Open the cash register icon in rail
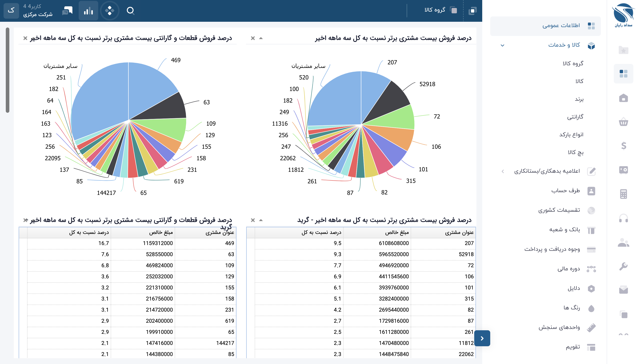Image resolution: width=640 pixels, height=364 pixels. coord(623,170)
